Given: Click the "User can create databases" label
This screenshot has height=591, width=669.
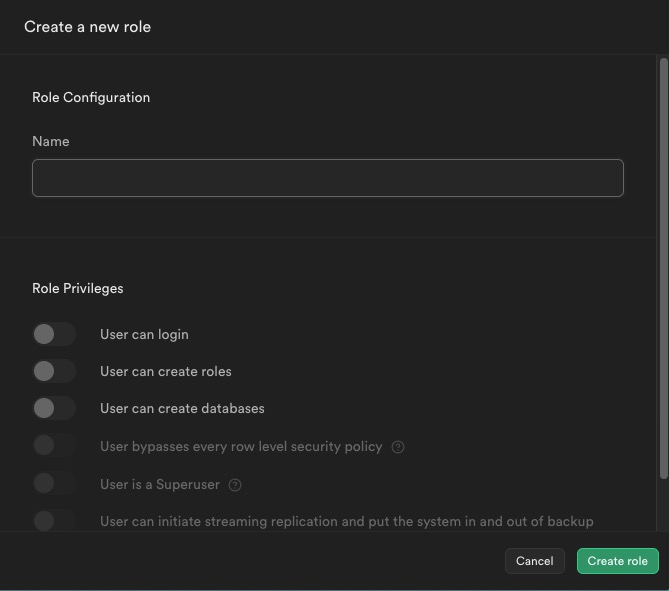Looking at the screenshot, I should pyautogui.click(x=182, y=408).
